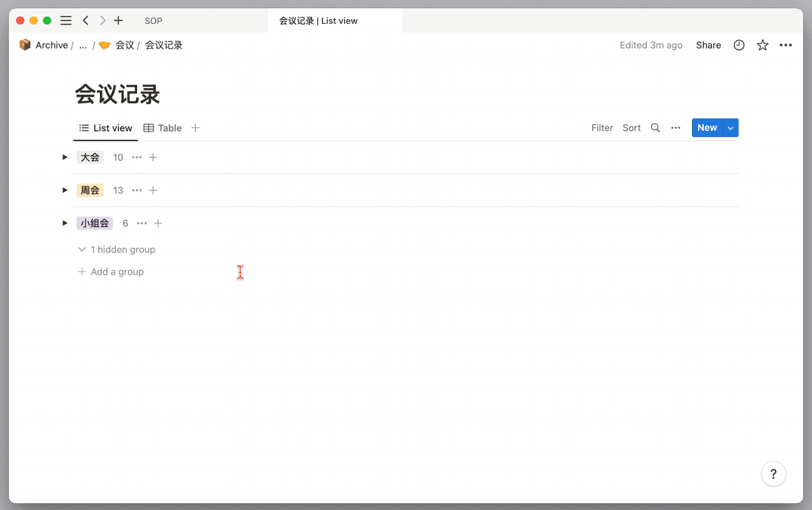Image resolution: width=812 pixels, height=510 pixels.
Task: Click the 周会 count of 13
Action: pyautogui.click(x=118, y=190)
